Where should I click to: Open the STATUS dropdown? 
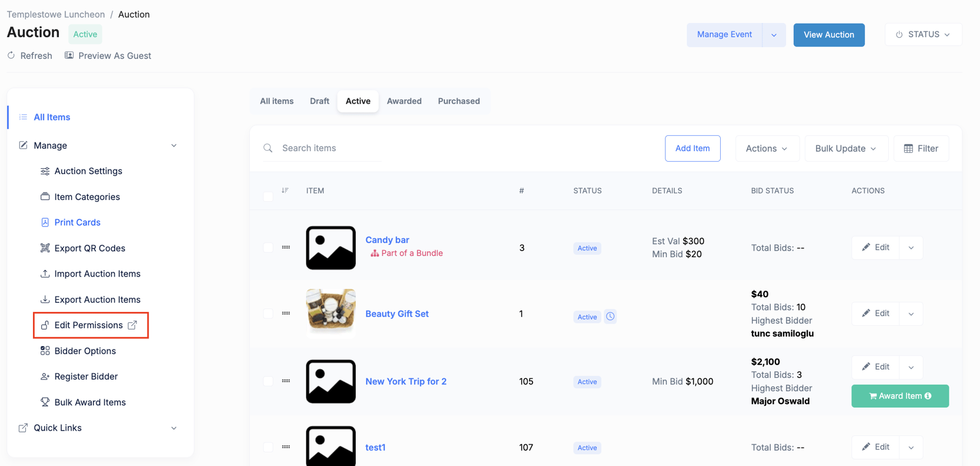click(x=924, y=35)
